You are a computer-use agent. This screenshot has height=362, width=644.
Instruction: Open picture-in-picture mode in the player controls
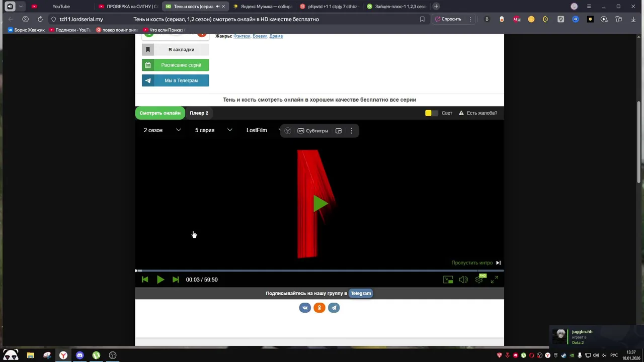448,280
